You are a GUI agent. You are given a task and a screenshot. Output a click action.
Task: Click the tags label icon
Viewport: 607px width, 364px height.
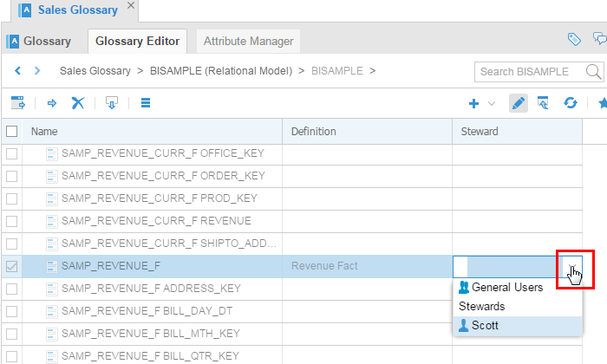click(574, 39)
